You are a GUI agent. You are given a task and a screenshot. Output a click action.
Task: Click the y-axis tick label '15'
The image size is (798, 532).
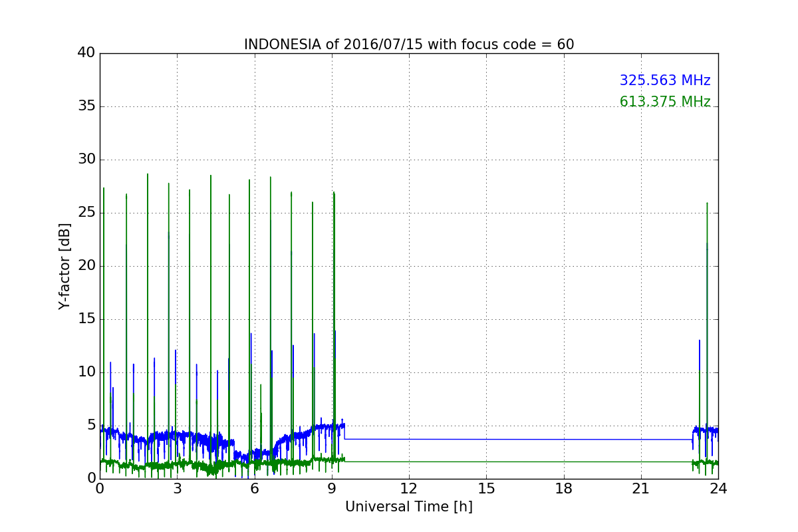click(87, 319)
